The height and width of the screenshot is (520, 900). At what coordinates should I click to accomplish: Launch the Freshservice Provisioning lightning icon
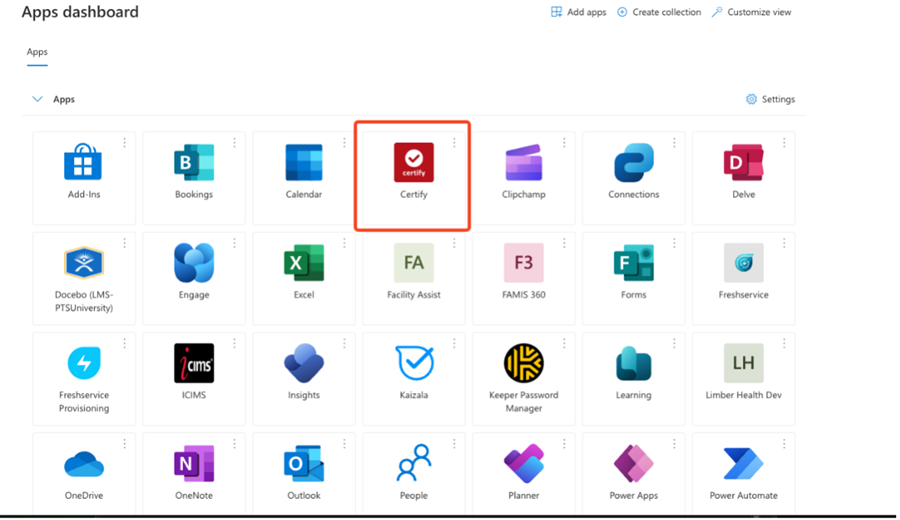(x=84, y=363)
